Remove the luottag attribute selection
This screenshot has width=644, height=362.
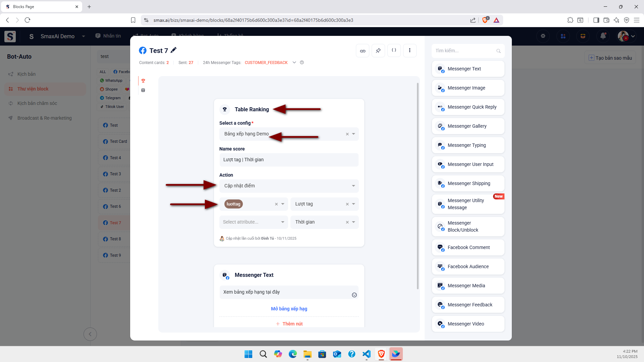[276, 204]
